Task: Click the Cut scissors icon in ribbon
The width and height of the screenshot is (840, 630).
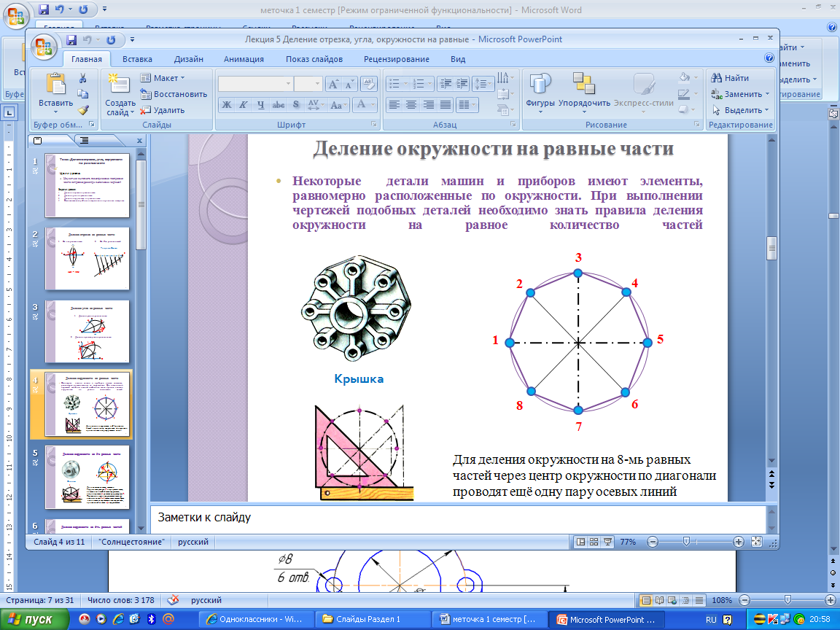Action: click(82, 78)
